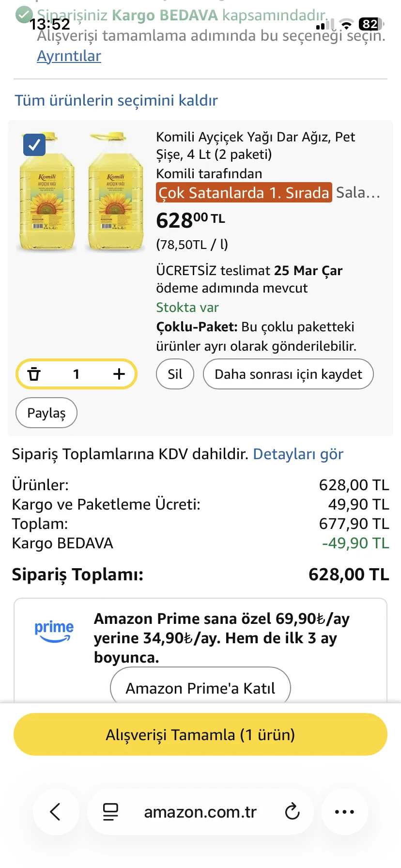Image resolution: width=401 pixels, height=868 pixels.
Task: Open the Çok Satanlarda 1. Sırada badge
Action: coord(244,193)
